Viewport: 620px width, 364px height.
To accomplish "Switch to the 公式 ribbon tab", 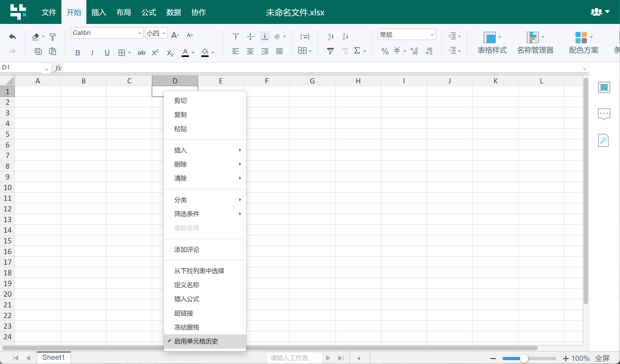I will (x=149, y=12).
